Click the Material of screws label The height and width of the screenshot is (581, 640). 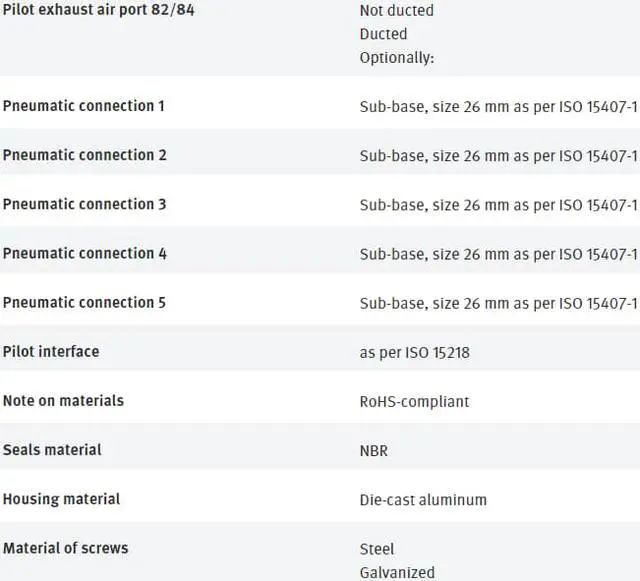coord(65,547)
